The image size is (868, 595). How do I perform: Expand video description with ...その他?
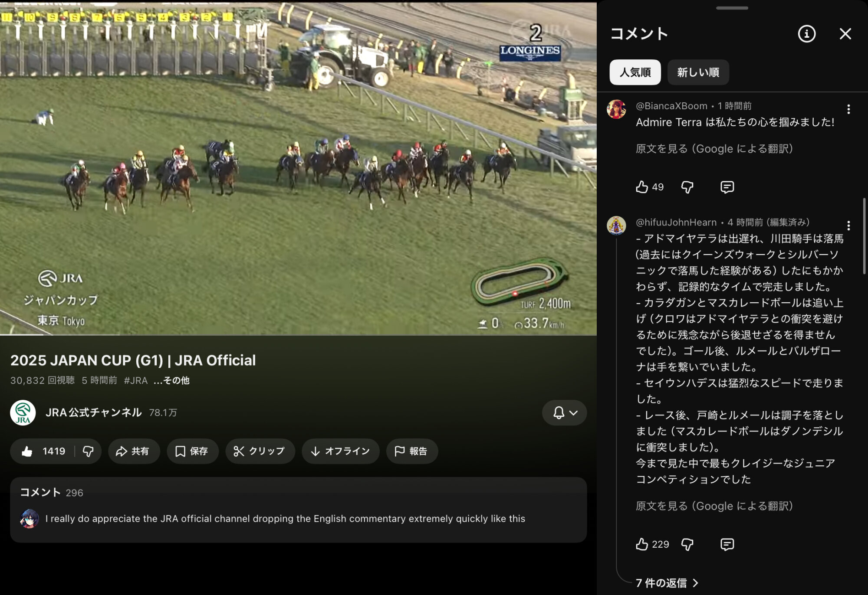point(171,381)
